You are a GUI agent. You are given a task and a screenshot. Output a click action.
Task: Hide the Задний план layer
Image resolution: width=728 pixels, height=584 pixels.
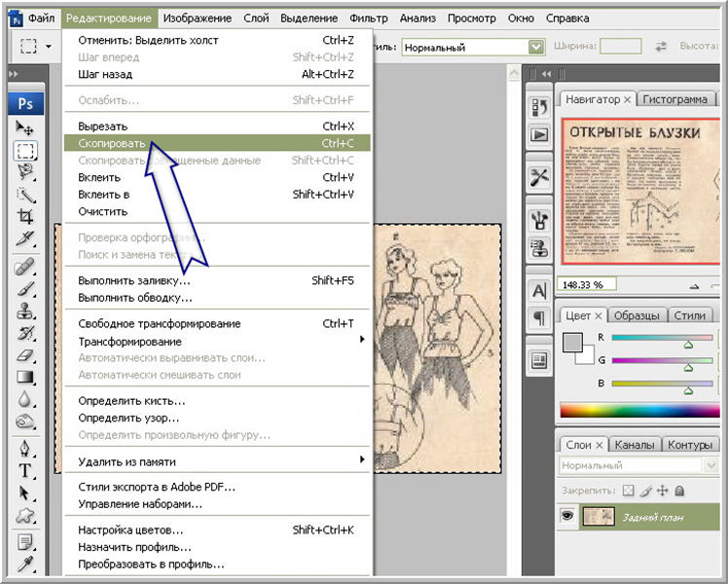pos(567,517)
